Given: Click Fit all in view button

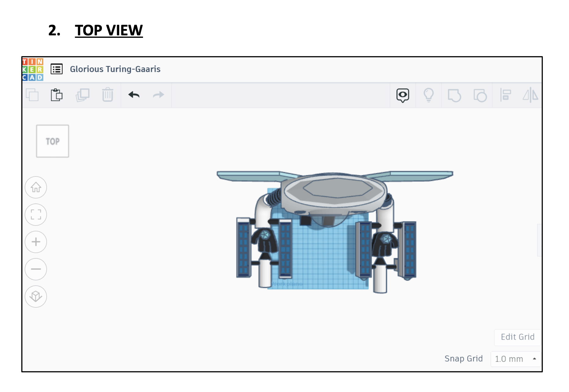Looking at the screenshot, I should [36, 215].
